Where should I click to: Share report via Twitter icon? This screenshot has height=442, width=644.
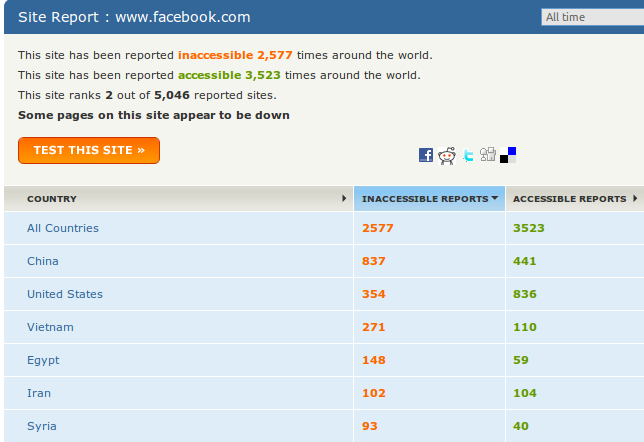click(468, 155)
